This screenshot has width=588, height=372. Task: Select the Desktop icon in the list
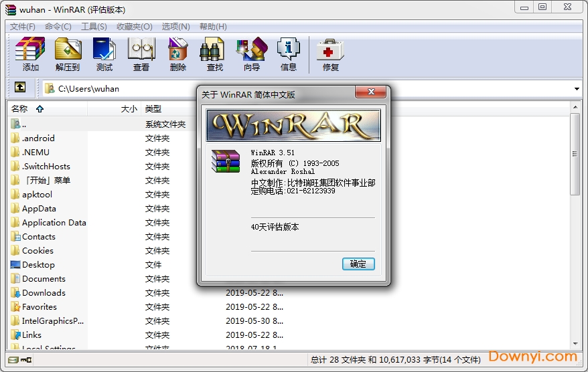click(x=15, y=264)
